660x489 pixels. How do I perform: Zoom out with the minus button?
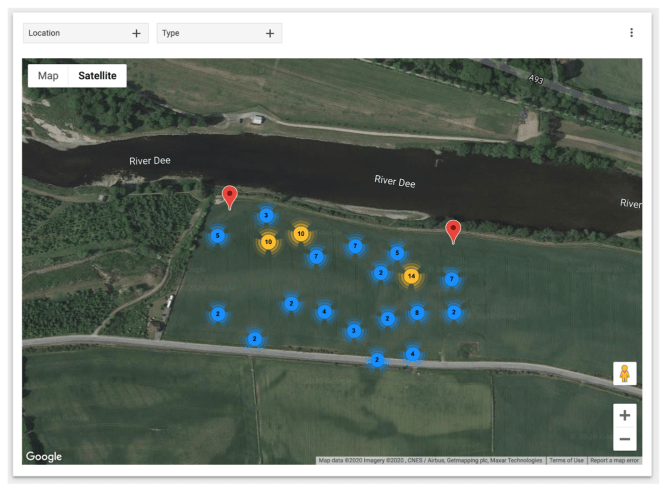[x=625, y=439]
